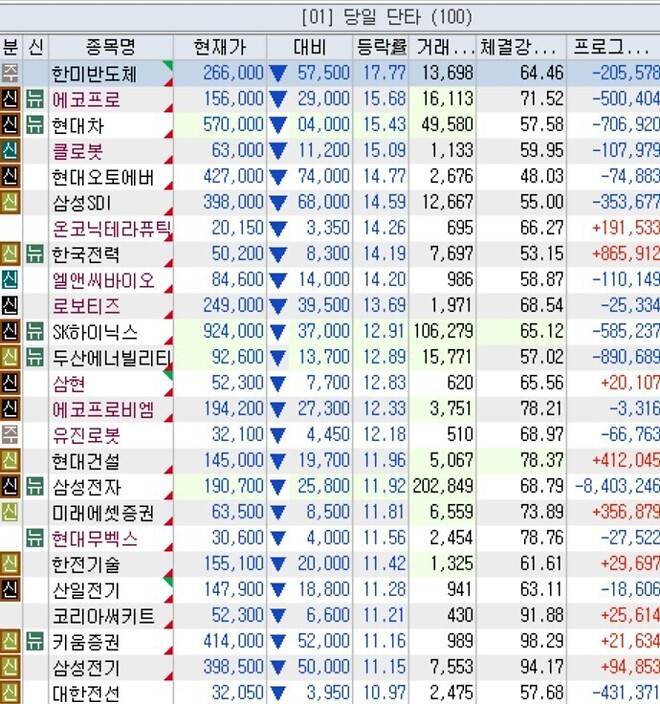Click current price 924,000 of SK하이닉스
This screenshot has width=660, height=704.
[233, 331]
